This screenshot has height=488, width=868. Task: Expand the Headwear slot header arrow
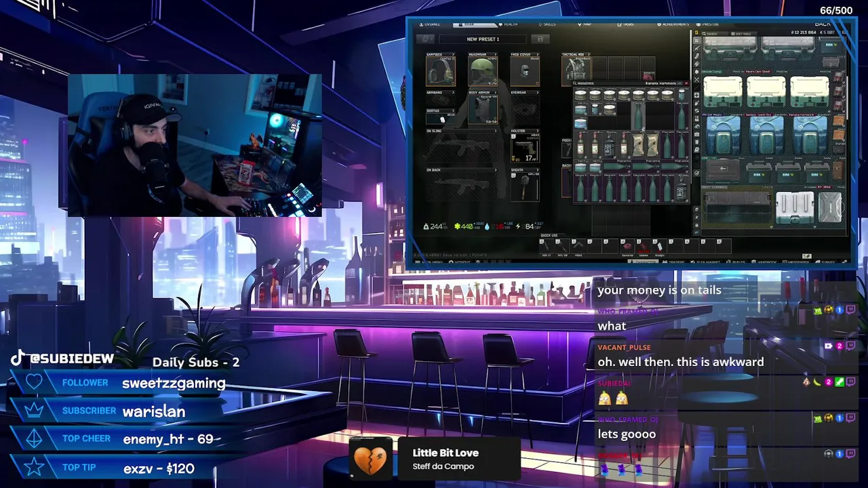pyautogui.click(x=496, y=54)
